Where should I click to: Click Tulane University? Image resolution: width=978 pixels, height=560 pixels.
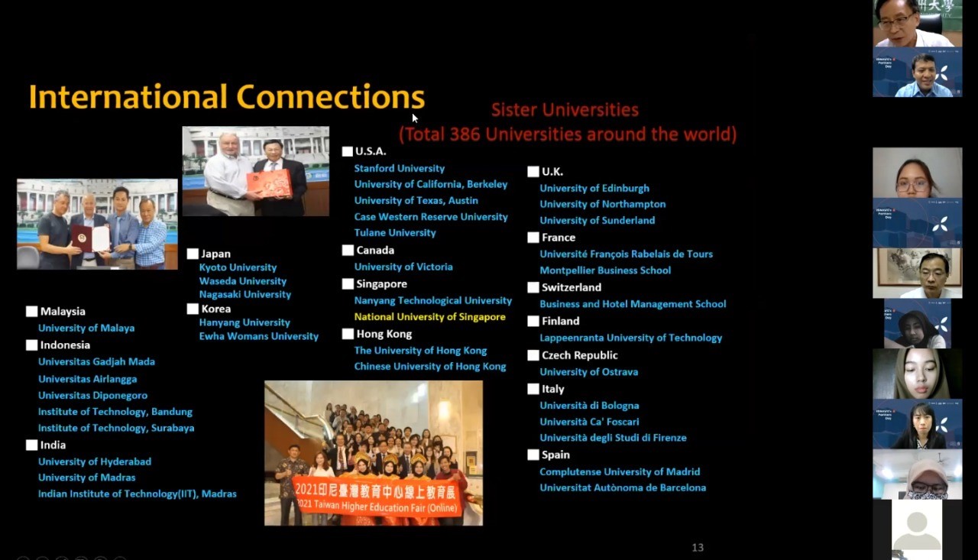395,232
